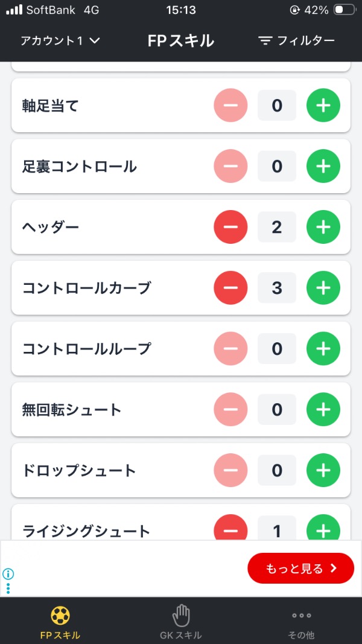The width and height of the screenshot is (362, 644).
Task: Add one to ヘッダー skill
Action: [323, 227]
